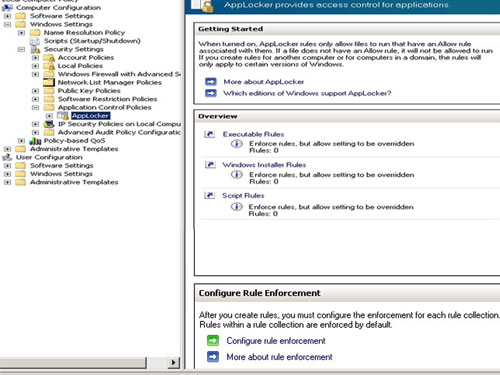Click the Account Policies folder icon
The height and width of the screenshot is (375, 500).
(x=49, y=58)
